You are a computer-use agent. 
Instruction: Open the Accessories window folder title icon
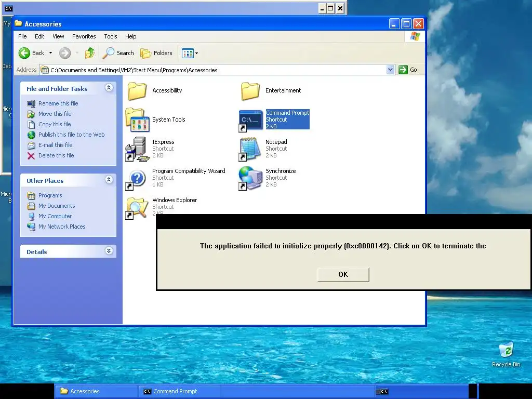click(x=18, y=23)
